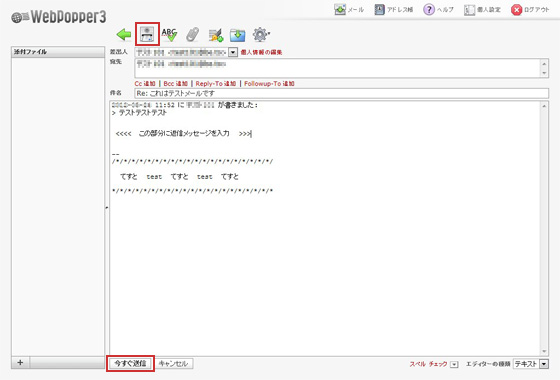Screen dimensions: 560x380
Task: Click the insert signature pencil icon
Action: click(216, 35)
